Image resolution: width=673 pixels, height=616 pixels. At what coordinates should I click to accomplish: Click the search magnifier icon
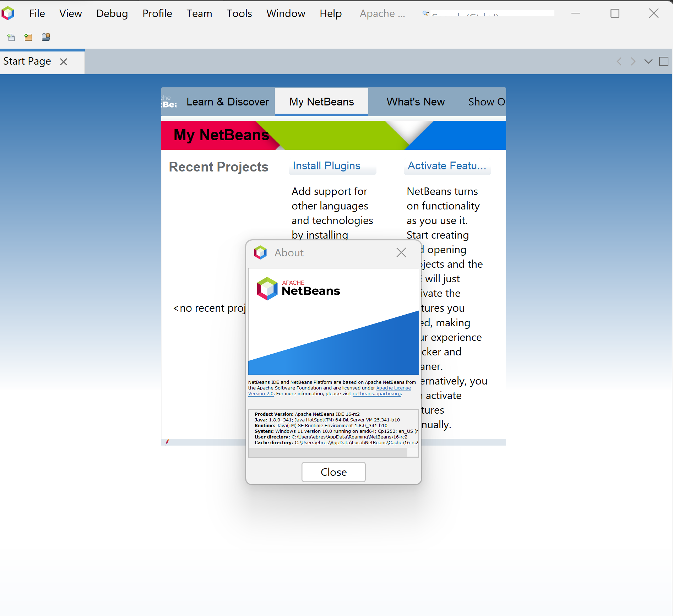click(425, 13)
